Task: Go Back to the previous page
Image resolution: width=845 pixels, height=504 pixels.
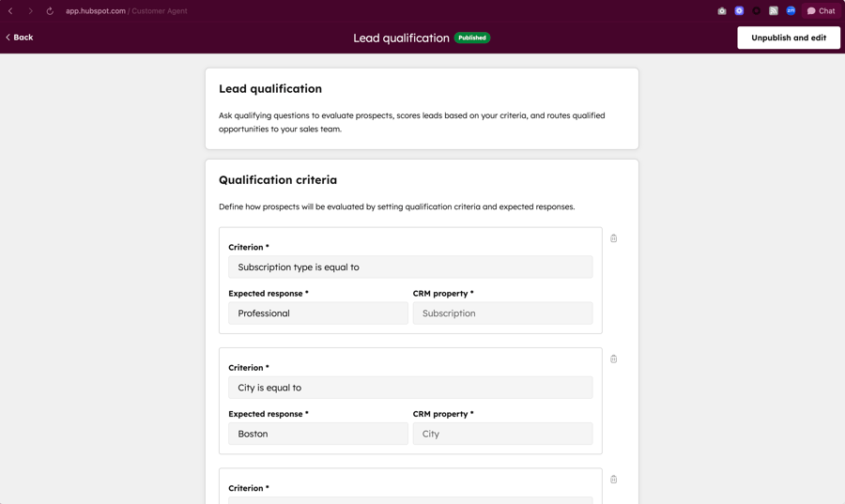Action: 20,38
